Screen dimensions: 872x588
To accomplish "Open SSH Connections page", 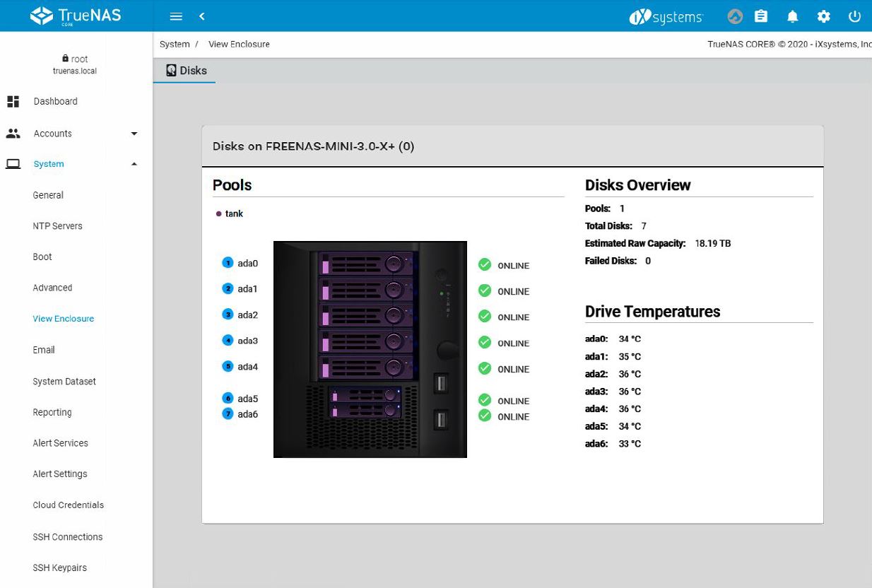I will 68,537.
